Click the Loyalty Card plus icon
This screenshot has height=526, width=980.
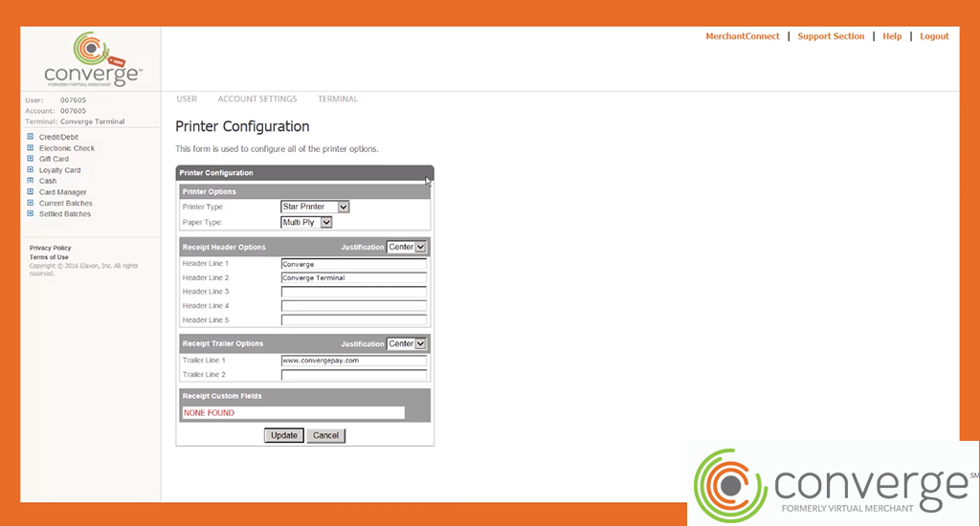click(x=31, y=170)
